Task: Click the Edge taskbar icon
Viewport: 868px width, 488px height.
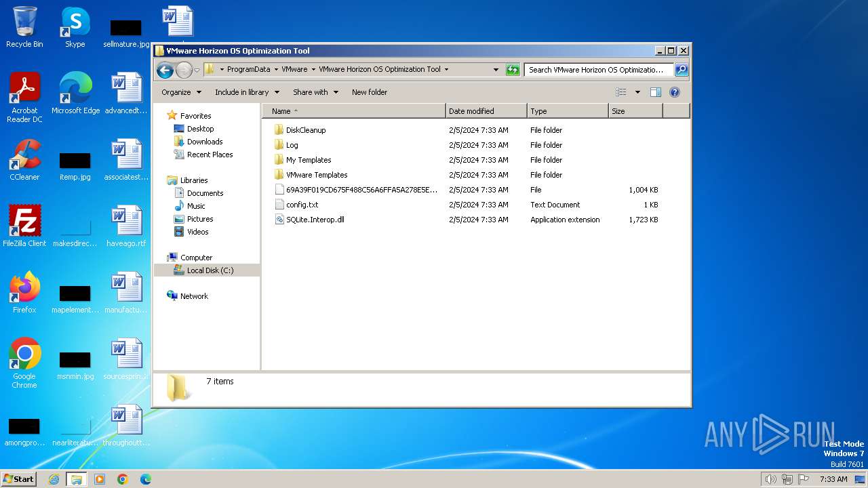Action: click(145, 479)
